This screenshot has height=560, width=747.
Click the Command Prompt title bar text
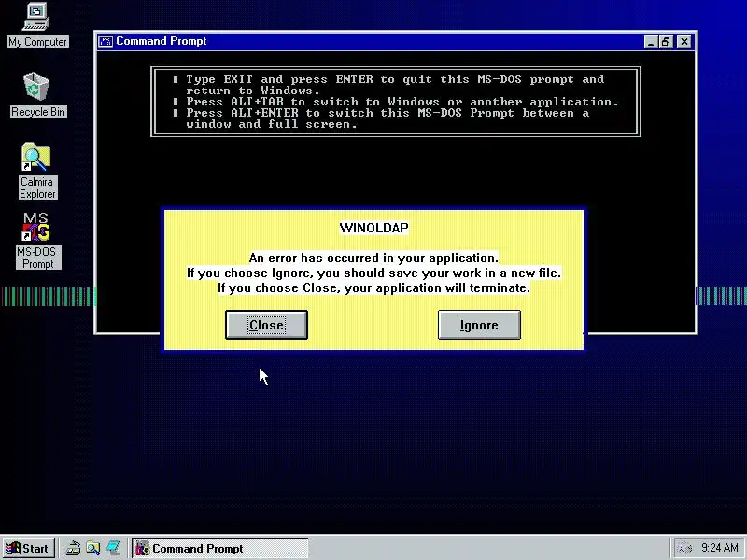[161, 41]
